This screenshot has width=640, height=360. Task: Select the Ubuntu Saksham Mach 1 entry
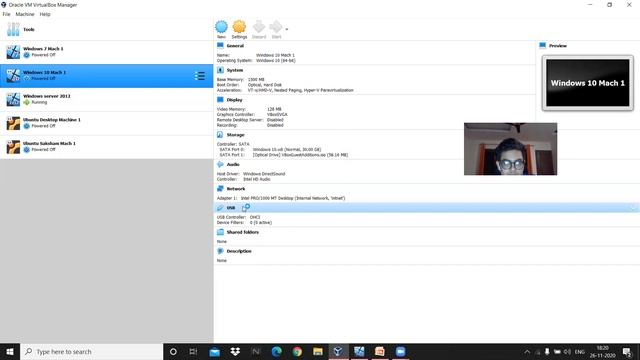107,147
